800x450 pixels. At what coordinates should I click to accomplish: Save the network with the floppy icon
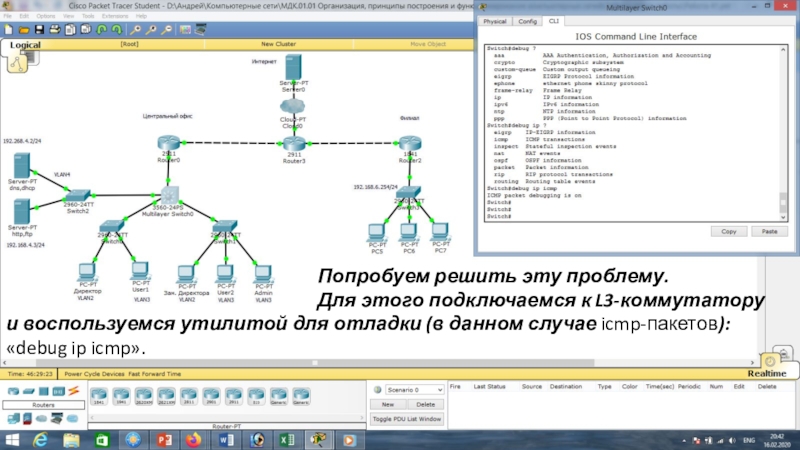pos(39,30)
